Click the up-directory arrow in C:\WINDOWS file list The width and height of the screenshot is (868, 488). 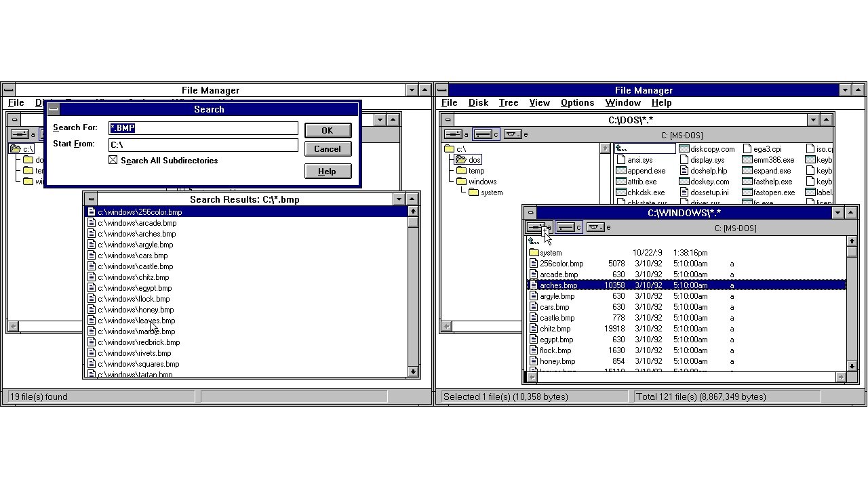click(534, 241)
